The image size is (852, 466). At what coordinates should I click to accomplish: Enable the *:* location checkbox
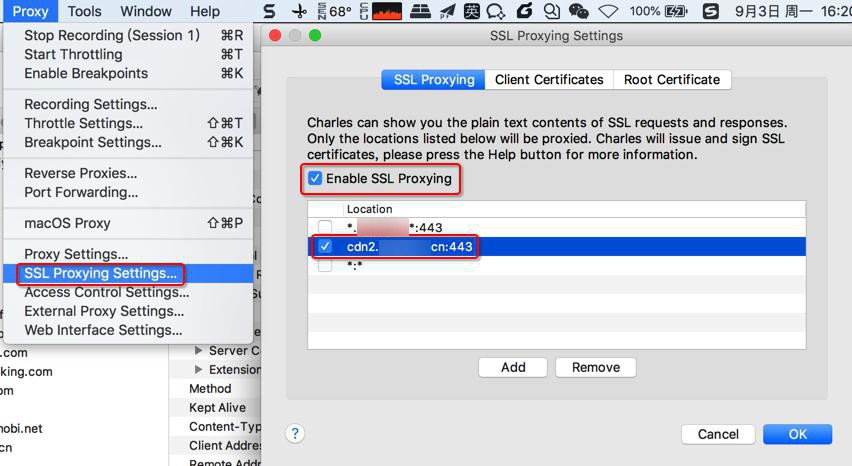325,266
